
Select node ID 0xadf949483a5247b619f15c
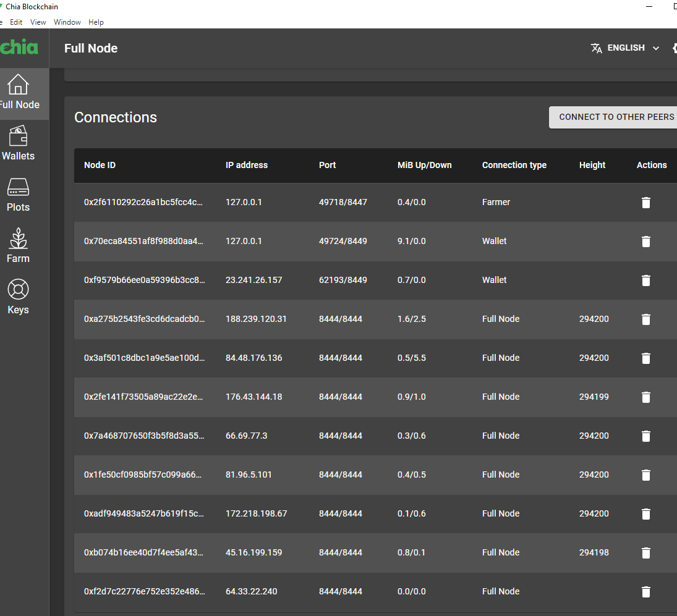click(x=144, y=514)
